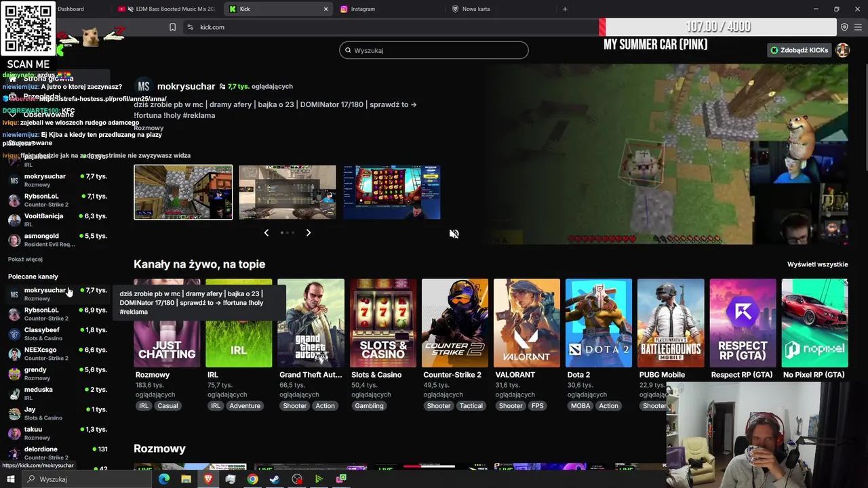Viewport: 868px width, 488px height.
Task: Click MOBA tag under Dota 2
Action: (580, 406)
